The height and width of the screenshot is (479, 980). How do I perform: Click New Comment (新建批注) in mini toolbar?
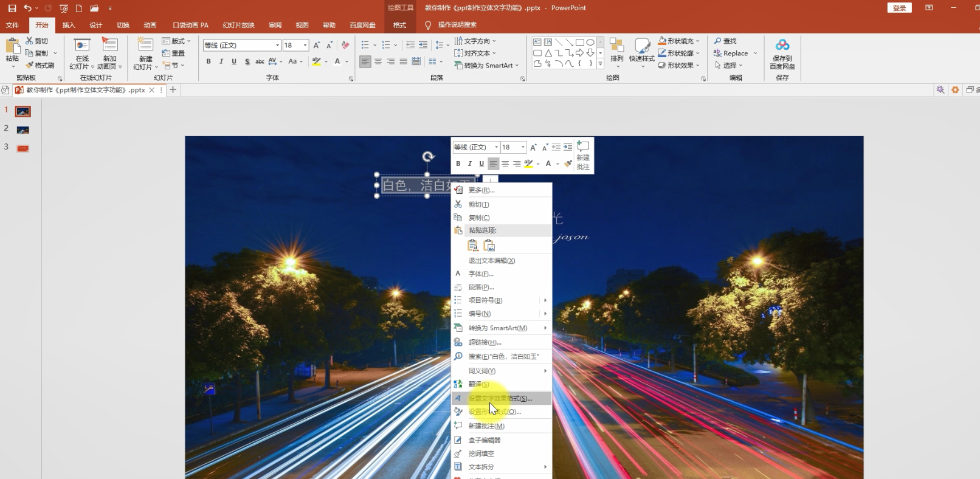[x=583, y=156]
